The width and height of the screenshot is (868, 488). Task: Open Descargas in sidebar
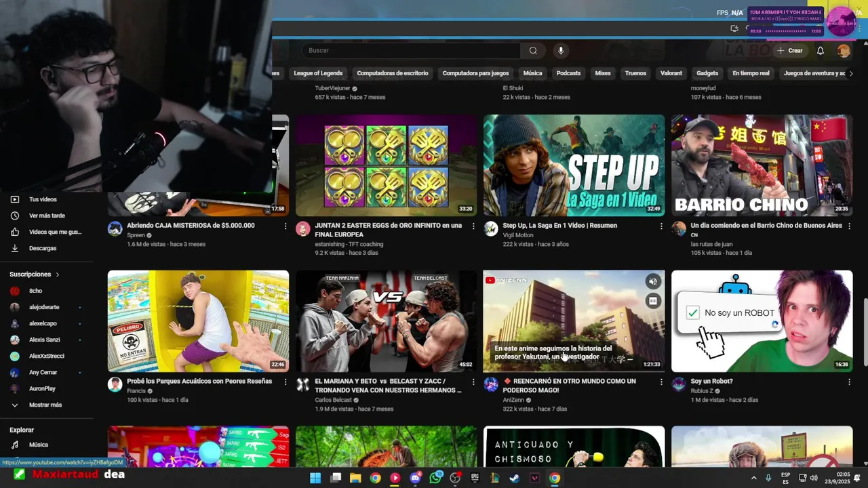tap(43, 248)
